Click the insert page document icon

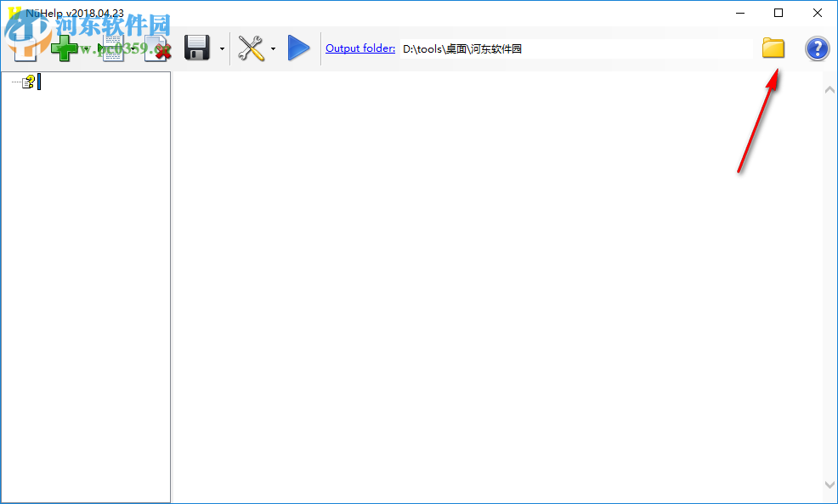tap(113, 48)
